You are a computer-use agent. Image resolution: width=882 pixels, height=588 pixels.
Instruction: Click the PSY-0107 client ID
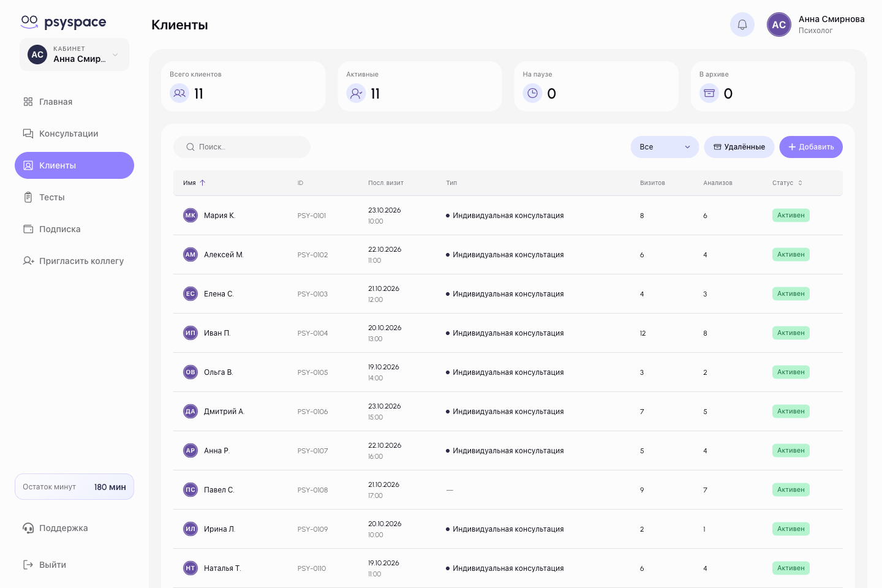[x=313, y=451]
